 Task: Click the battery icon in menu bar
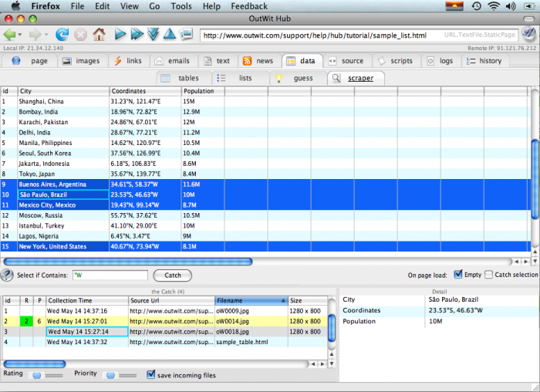click(529, 6)
